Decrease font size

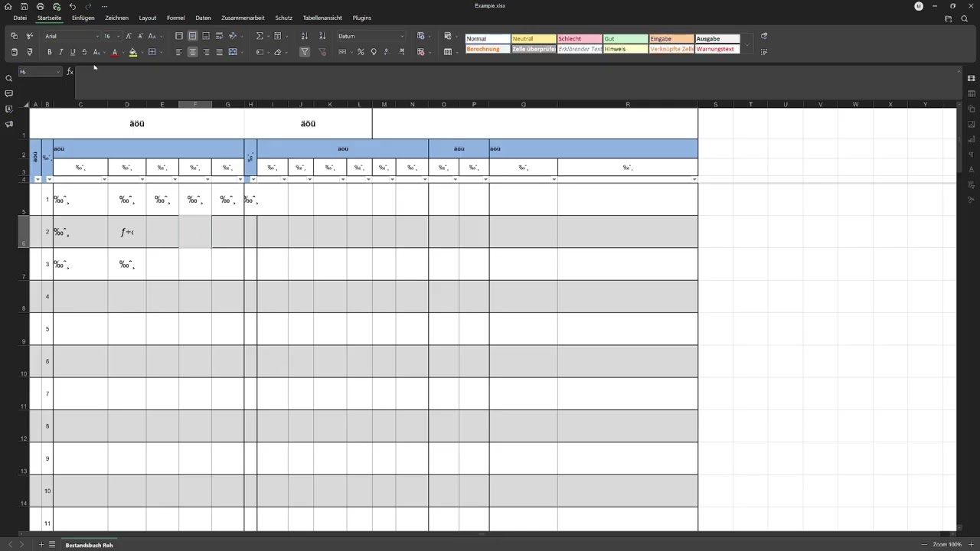[x=140, y=36]
